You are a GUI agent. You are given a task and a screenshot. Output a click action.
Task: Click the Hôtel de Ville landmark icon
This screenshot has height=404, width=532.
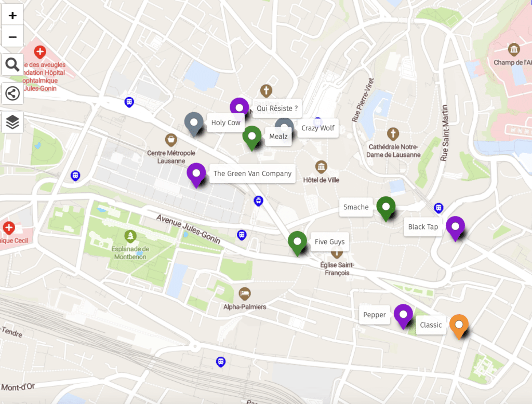pyautogui.click(x=321, y=167)
